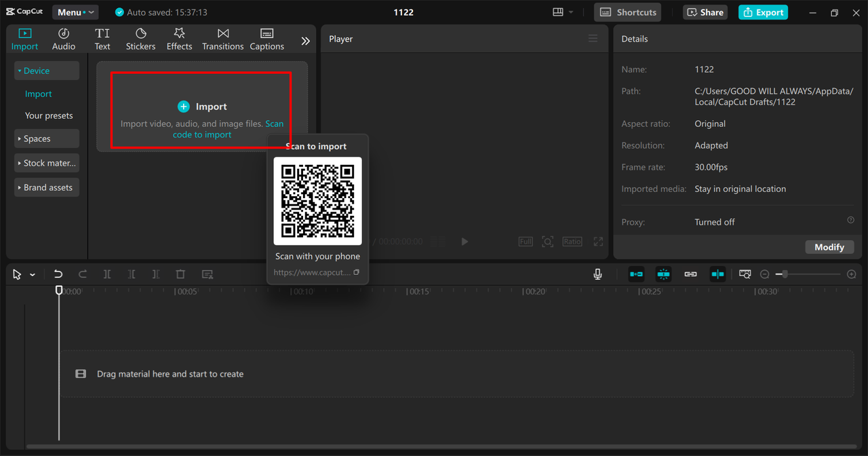This screenshot has width=868, height=456.
Task: Click the 00:10 mark on timeline ruler
Action: tap(302, 292)
